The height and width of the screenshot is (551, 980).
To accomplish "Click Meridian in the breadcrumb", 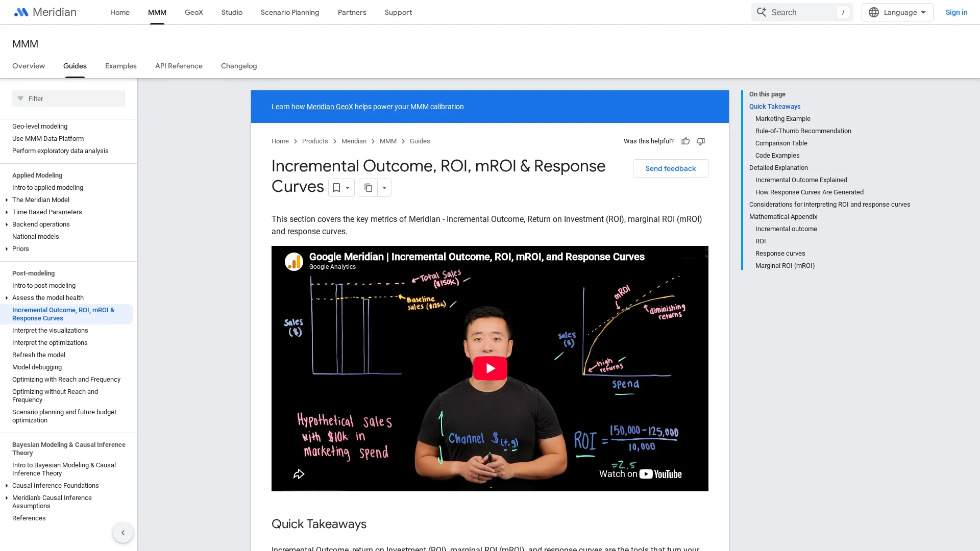I will click(x=354, y=141).
